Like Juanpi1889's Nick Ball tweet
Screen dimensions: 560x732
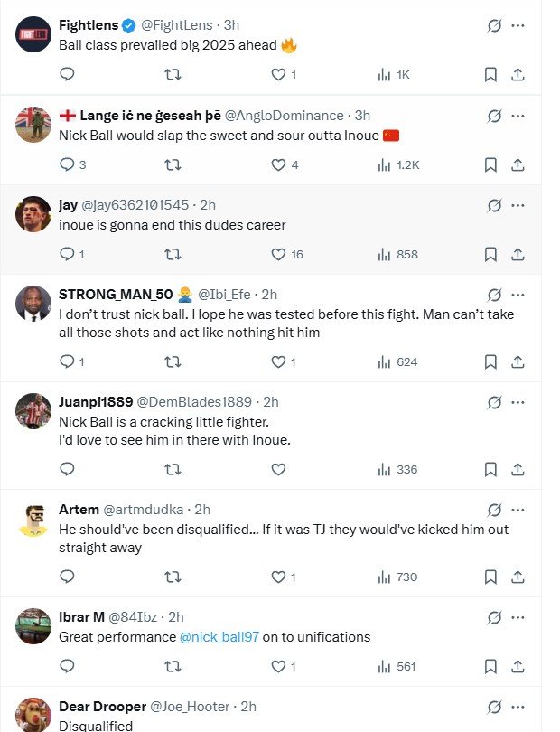click(x=278, y=469)
